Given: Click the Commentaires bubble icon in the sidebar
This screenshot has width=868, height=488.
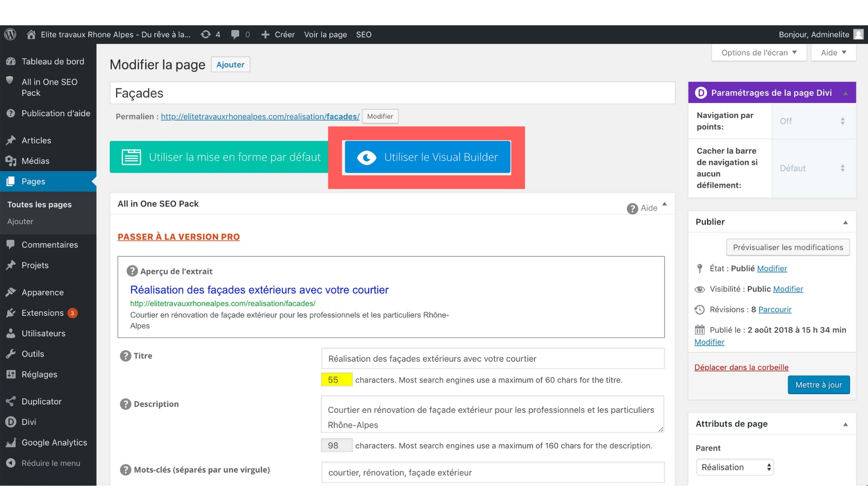Looking at the screenshot, I should coord(11,244).
